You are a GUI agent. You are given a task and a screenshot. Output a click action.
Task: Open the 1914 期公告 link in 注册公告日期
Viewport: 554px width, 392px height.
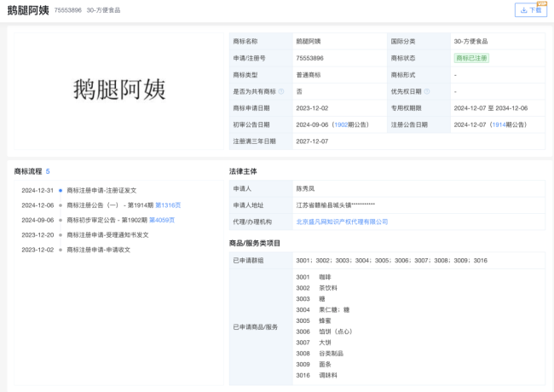click(499, 124)
